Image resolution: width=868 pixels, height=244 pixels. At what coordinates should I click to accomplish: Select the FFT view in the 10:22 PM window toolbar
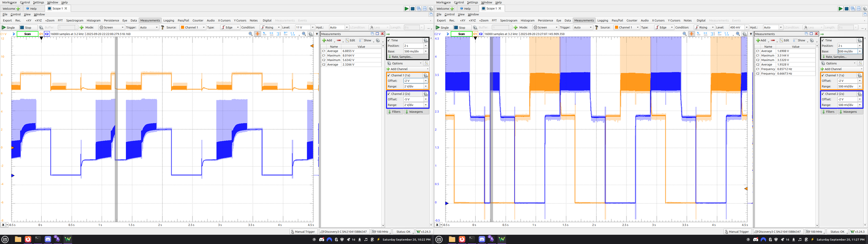[x=60, y=21]
